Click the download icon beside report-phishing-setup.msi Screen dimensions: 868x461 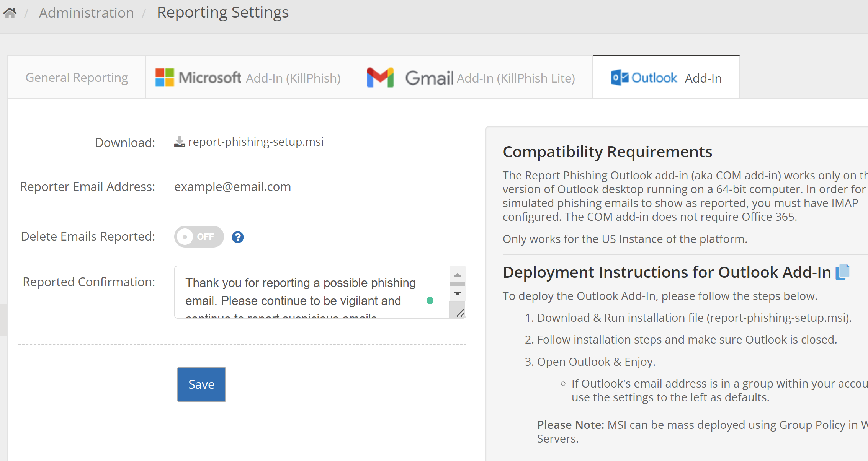[180, 142]
